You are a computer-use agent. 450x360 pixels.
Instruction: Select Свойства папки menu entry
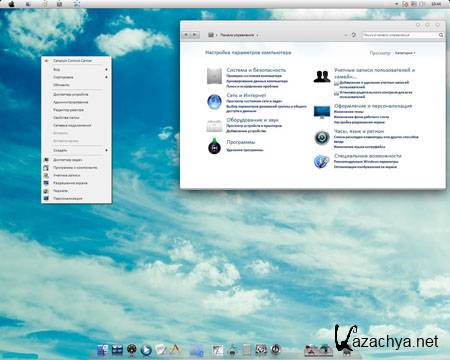pyautogui.click(x=76, y=117)
